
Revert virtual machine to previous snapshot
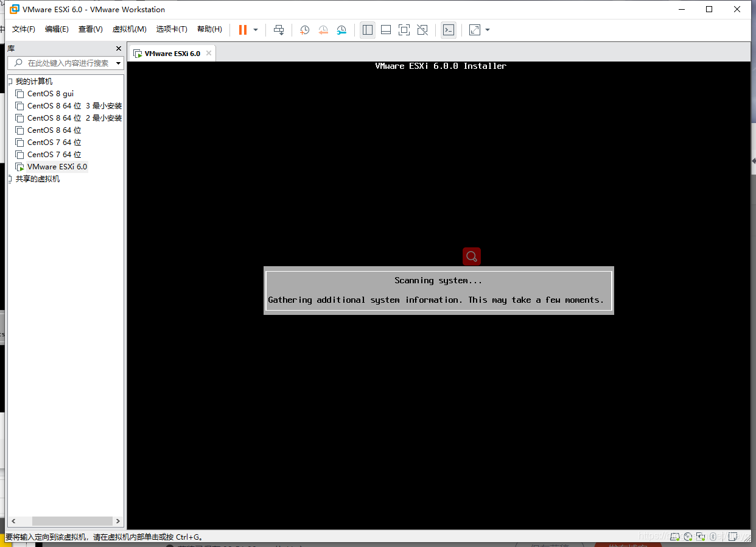point(323,30)
